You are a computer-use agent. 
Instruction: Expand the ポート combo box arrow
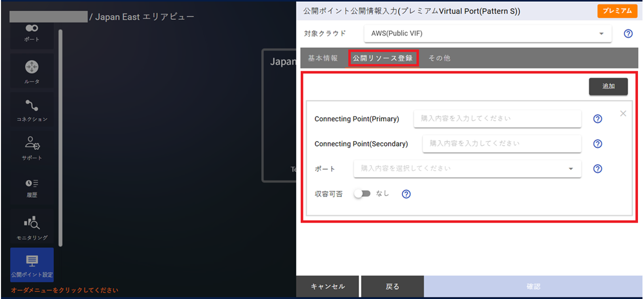571,169
